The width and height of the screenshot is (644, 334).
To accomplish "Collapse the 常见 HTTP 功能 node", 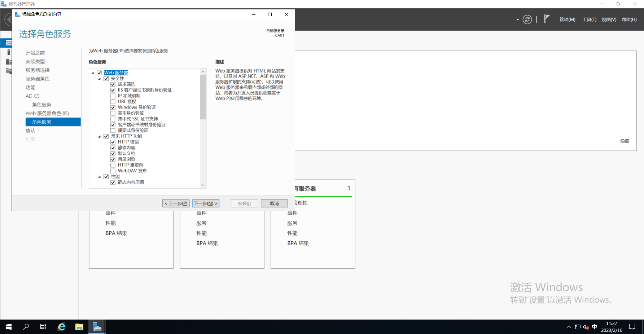I will coord(100,137).
